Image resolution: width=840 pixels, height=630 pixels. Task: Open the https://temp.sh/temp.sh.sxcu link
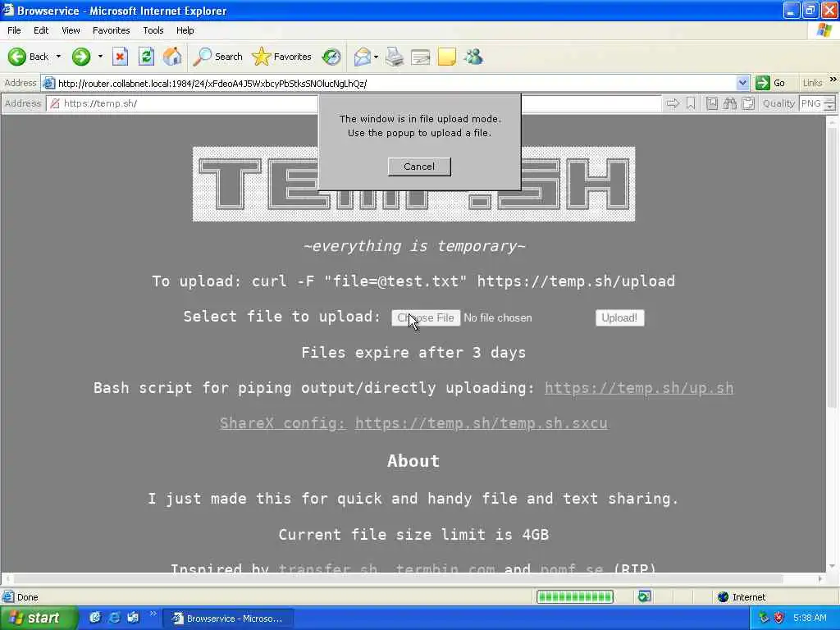click(481, 423)
